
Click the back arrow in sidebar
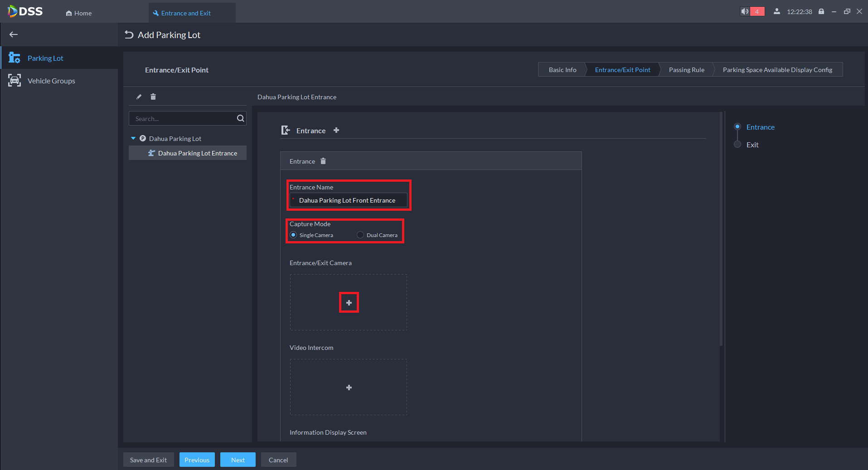point(14,34)
